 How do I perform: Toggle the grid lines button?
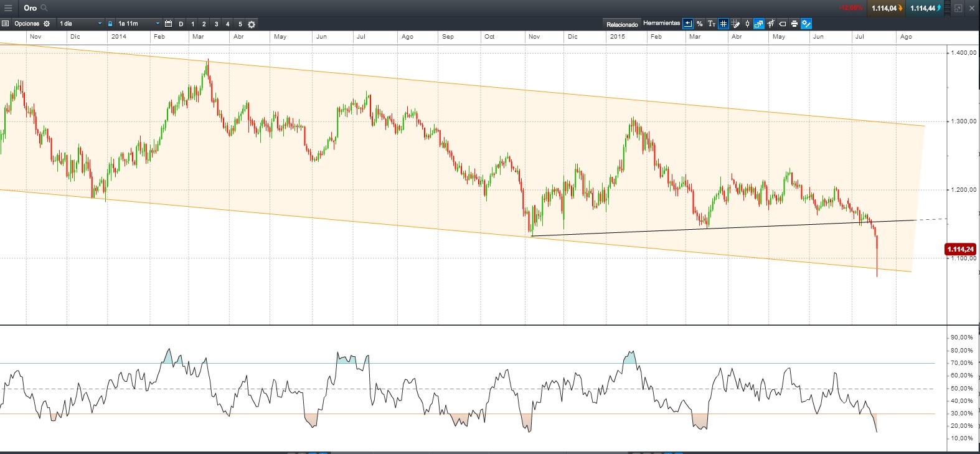click(723, 24)
